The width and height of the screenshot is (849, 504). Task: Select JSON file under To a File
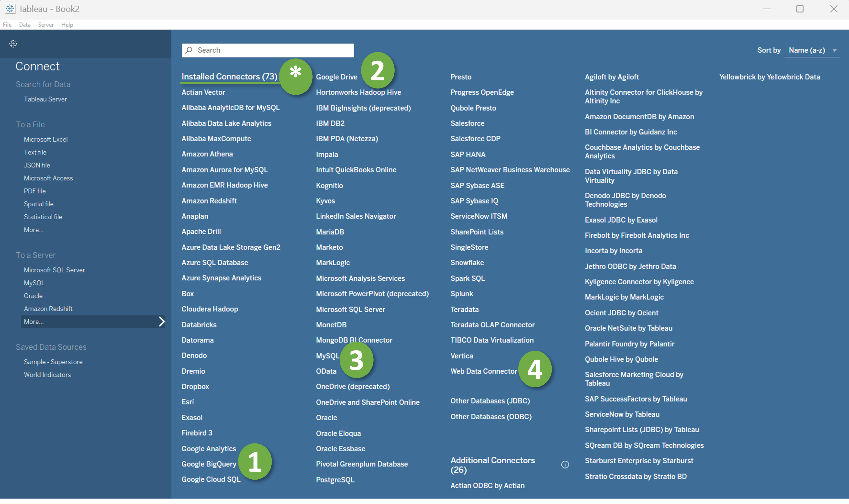[37, 165]
